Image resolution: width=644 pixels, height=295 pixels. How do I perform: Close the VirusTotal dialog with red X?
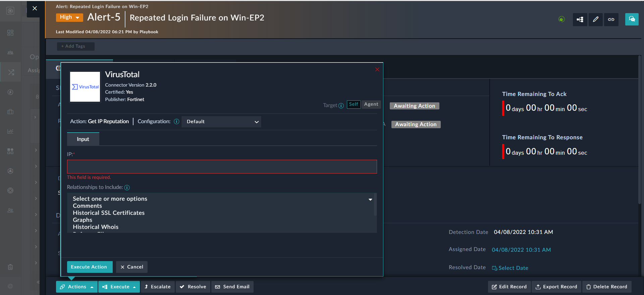coord(377,69)
